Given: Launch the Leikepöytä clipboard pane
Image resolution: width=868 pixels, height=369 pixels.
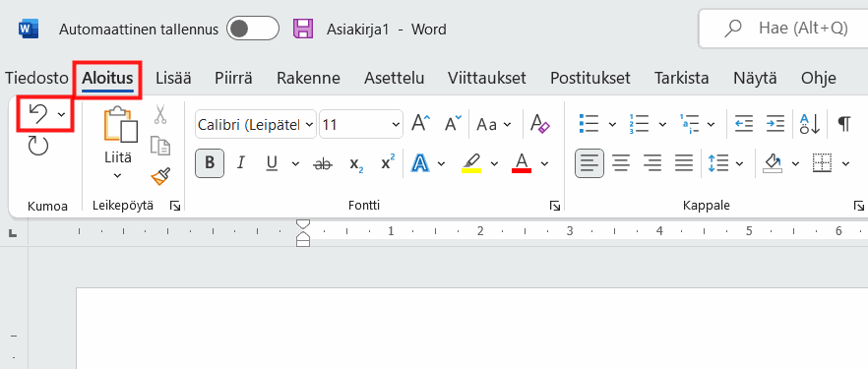Looking at the screenshot, I should coord(175,207).
